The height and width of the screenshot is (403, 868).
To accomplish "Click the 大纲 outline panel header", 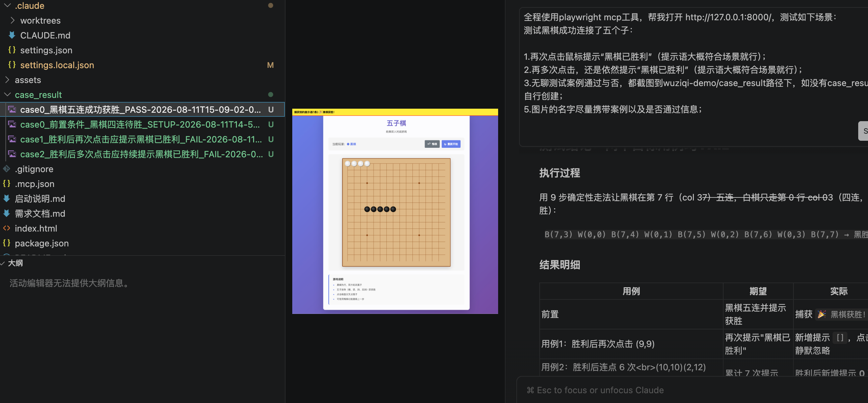I will click(142, 263).
